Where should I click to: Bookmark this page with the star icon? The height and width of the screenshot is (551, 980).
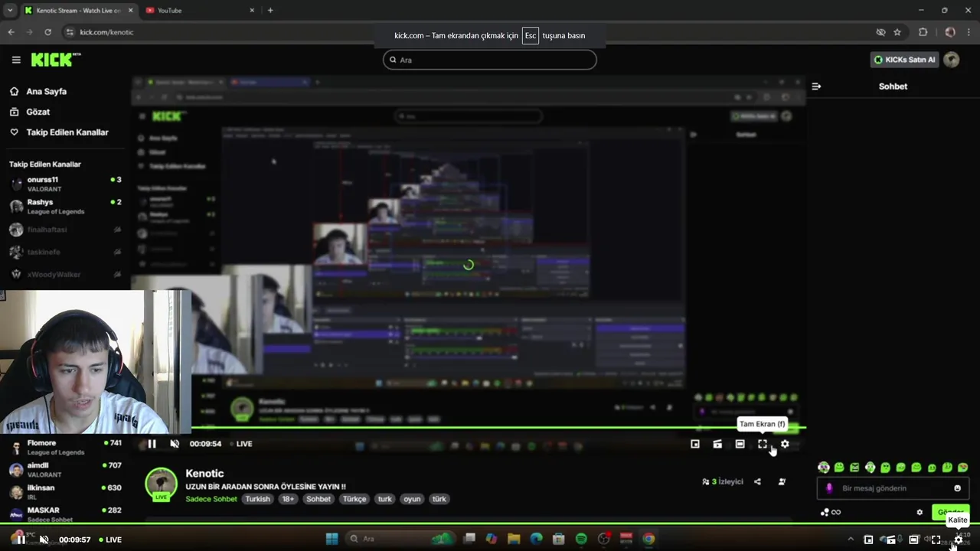(897, 32)
